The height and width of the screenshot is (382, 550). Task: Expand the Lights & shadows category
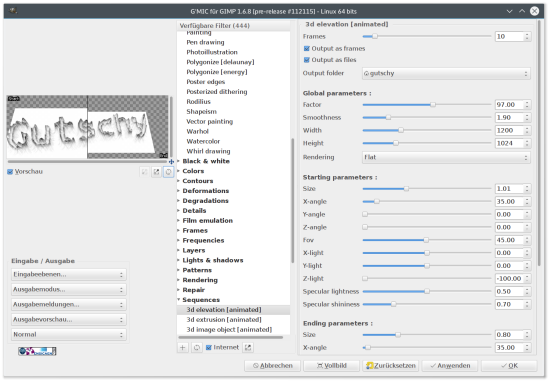(x=179, y=260)
